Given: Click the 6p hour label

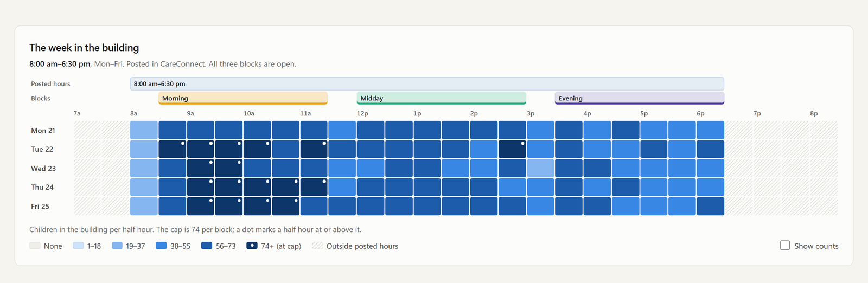Looking at the screenshot, I should point(701,113).
